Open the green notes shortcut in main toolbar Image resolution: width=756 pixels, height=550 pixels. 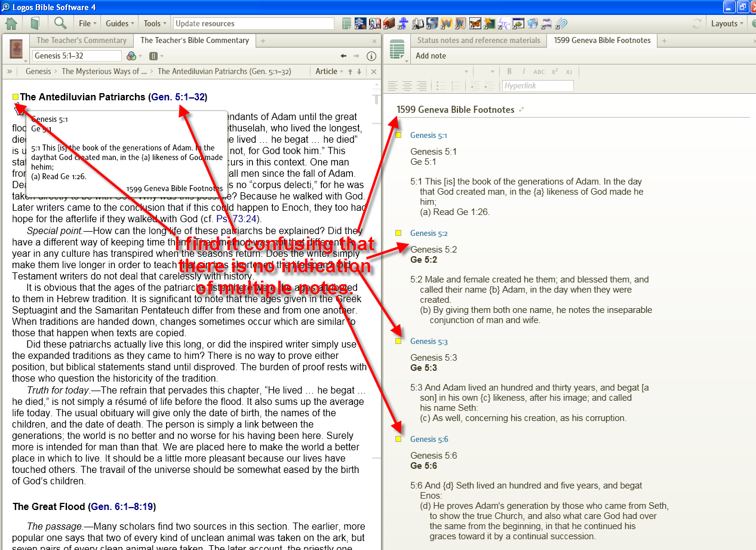[346, 24]
